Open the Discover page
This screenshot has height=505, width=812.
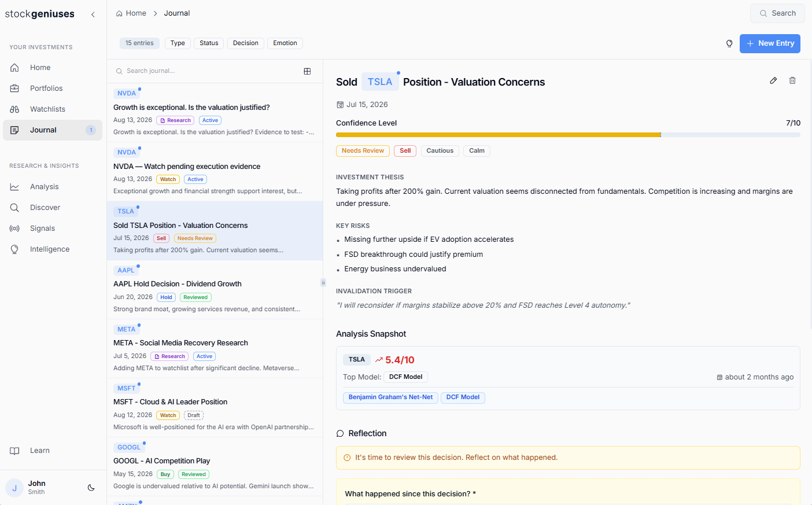pyautogui.click(x=53, y=208)
